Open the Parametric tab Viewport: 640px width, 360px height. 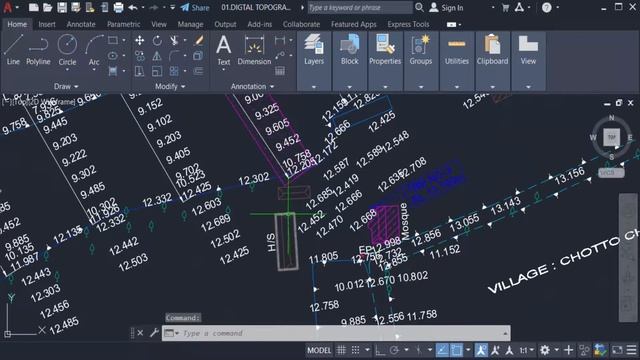pos(123,24)
